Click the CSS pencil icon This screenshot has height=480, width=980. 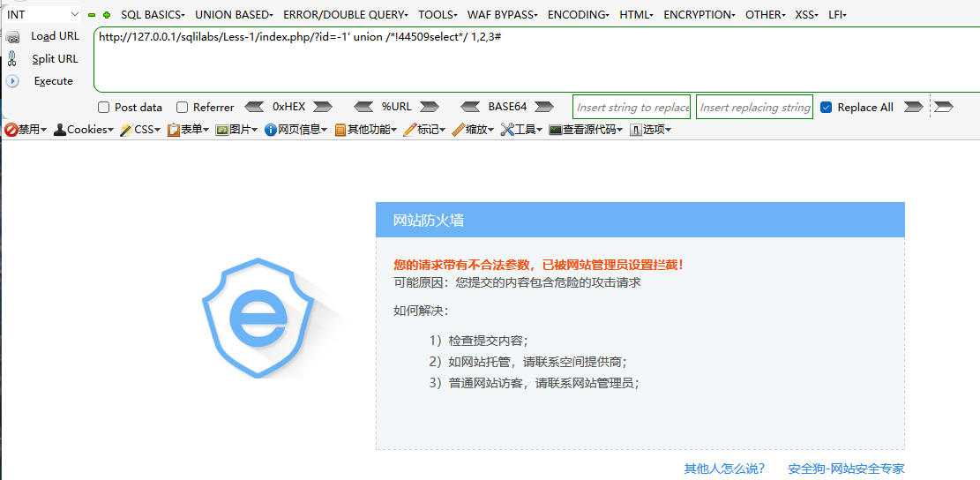pos(126,130)
